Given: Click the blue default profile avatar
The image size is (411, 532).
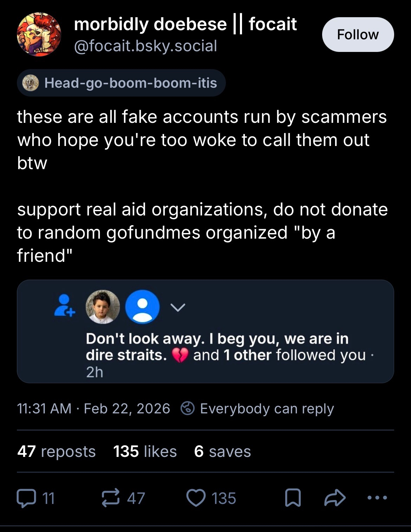Looking at the screenshot, I should click(x=142, y=307).
